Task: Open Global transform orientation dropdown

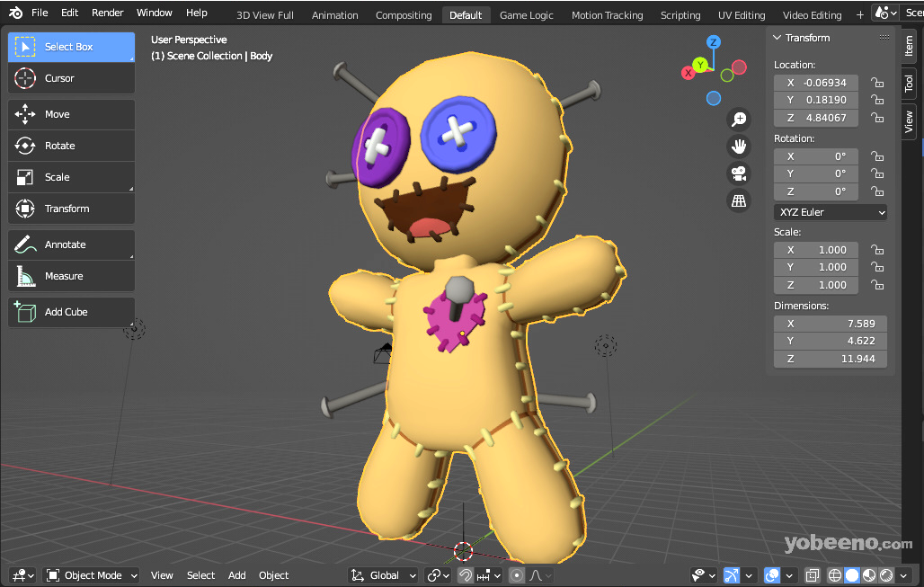Action: click(384, 575)
